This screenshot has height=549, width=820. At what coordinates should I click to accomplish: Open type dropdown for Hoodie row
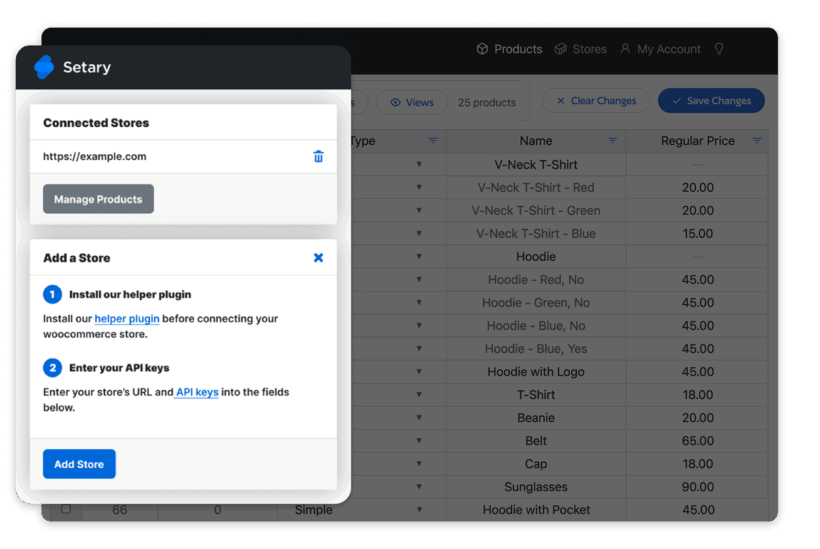point(419,256)
